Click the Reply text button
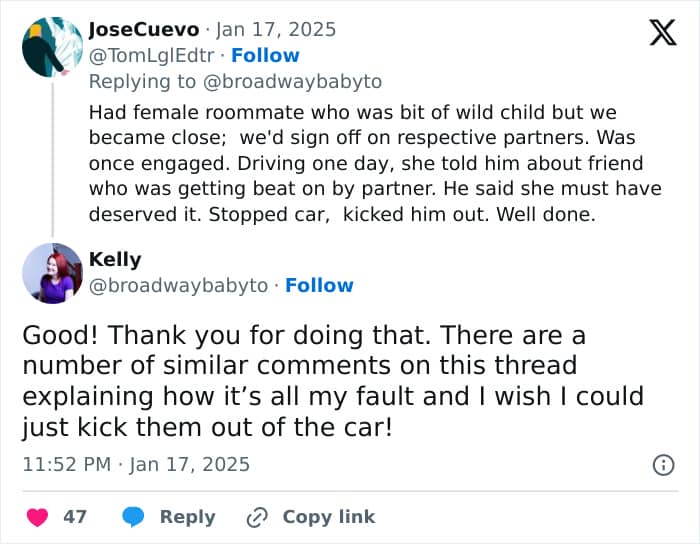 pyautogui.click(x=188, y=517)
